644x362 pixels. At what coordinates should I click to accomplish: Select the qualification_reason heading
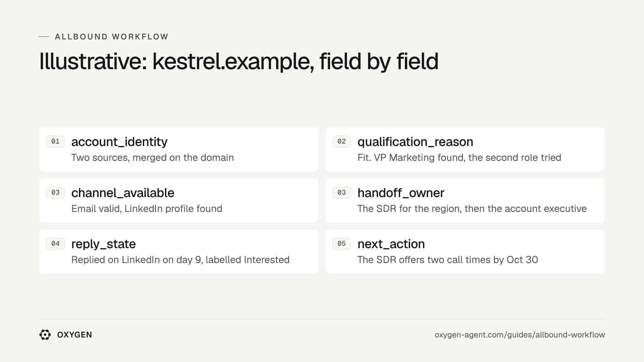click(415, 142)
